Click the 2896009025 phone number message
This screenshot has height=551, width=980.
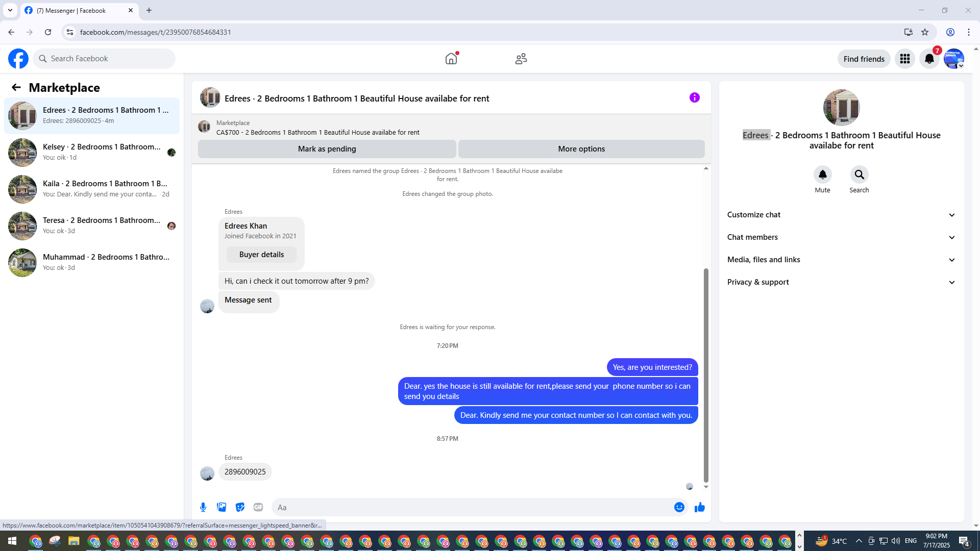click(x=245, y=472)
